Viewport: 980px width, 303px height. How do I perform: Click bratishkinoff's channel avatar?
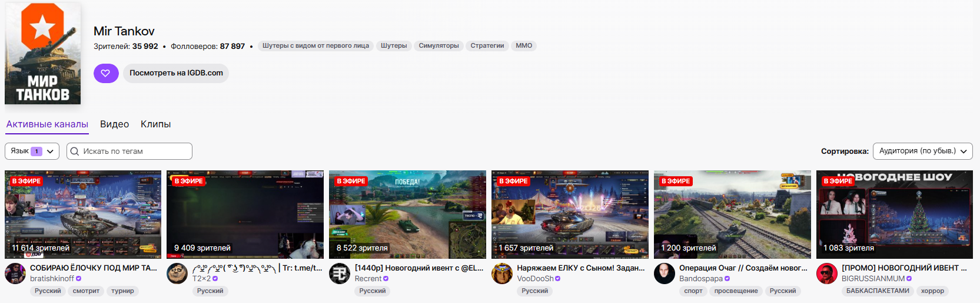pyautogui.click(x=15, y=274)
